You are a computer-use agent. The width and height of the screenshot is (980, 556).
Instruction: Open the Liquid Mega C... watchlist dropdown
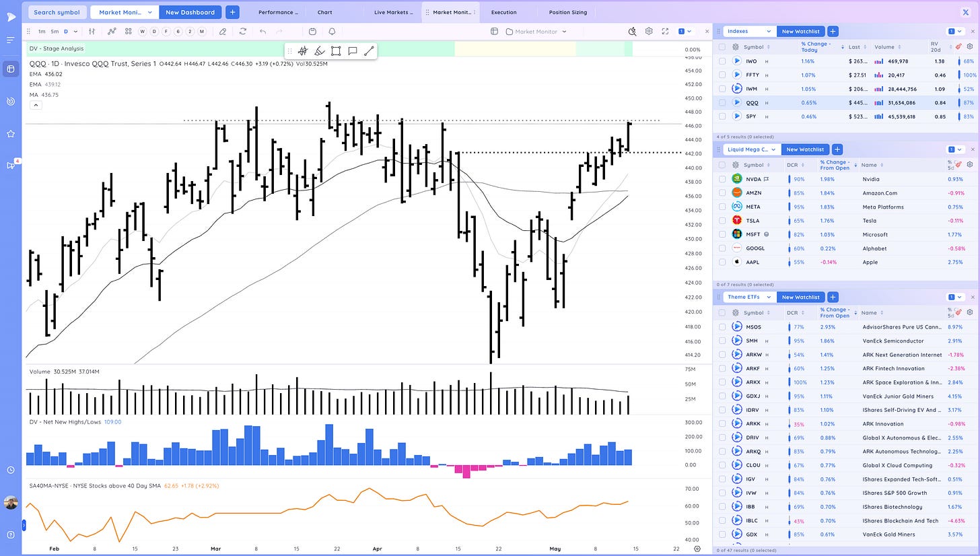[x=752, y=149]
